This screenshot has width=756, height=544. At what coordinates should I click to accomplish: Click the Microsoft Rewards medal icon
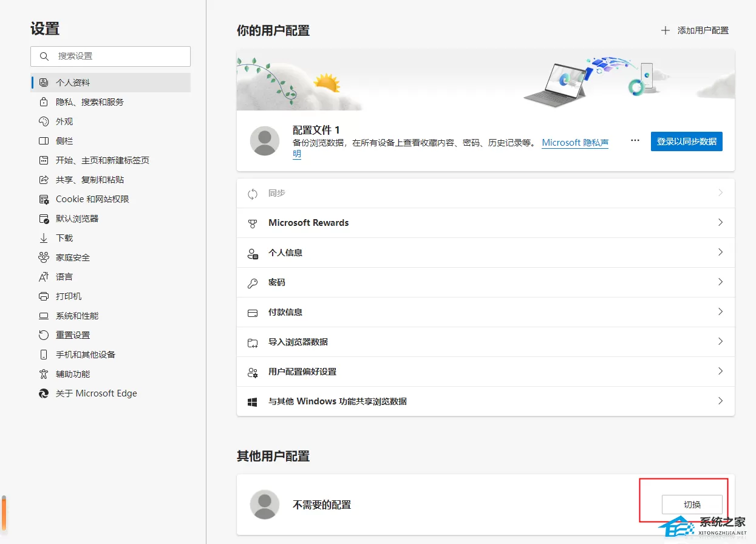tap(253, 223)
